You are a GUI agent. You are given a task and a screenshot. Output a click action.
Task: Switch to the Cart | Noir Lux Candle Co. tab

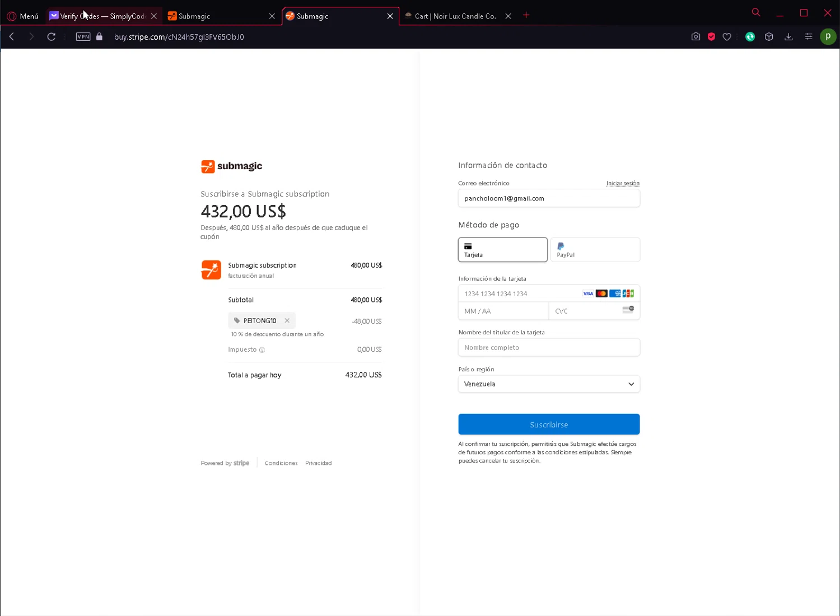pos(455,16)
